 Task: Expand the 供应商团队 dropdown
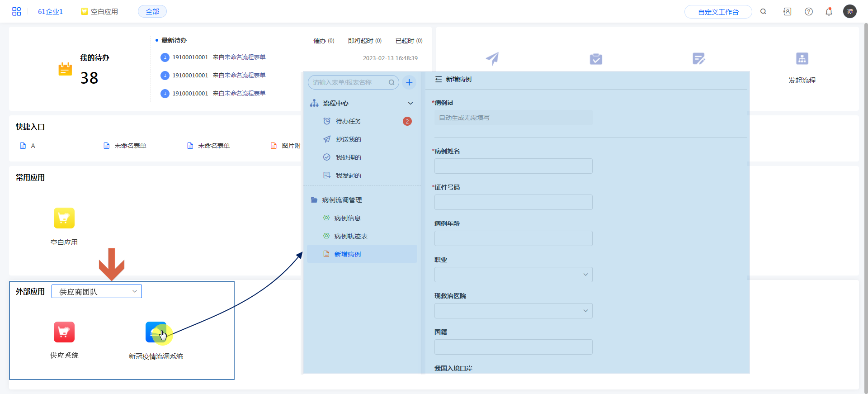[97, 292]
